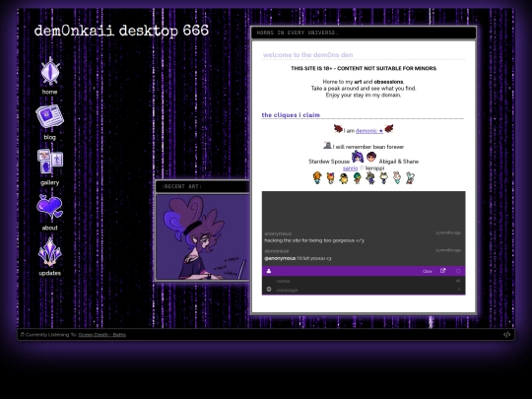Click the 'Stardew Spouse' label
This screenshot has width=532, height=399.
(x=329, y=162)
